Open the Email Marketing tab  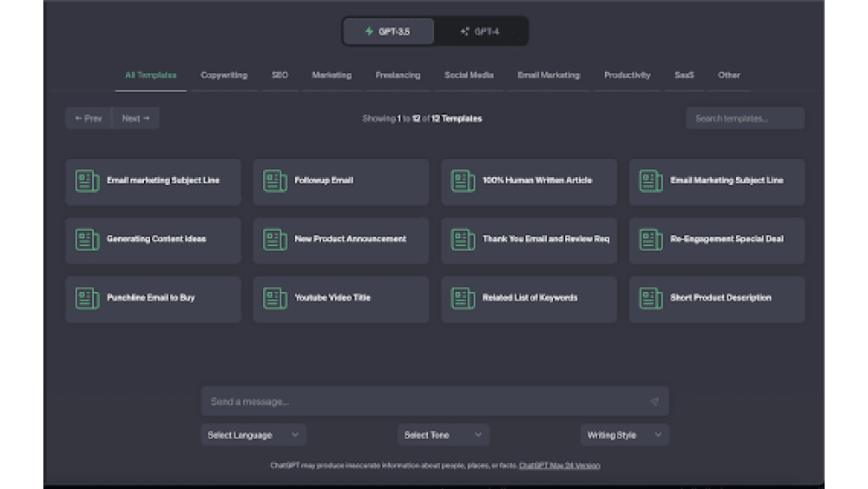(x=549, y=76)
